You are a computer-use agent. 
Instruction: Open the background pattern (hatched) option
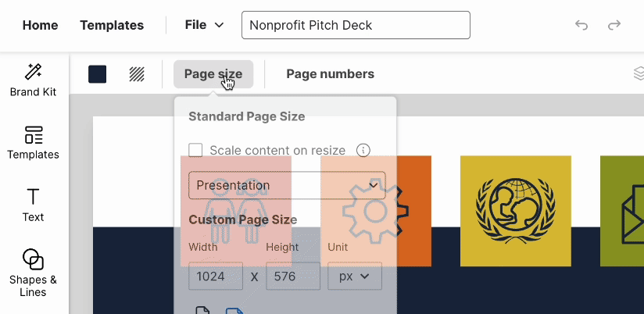point(137,74)
